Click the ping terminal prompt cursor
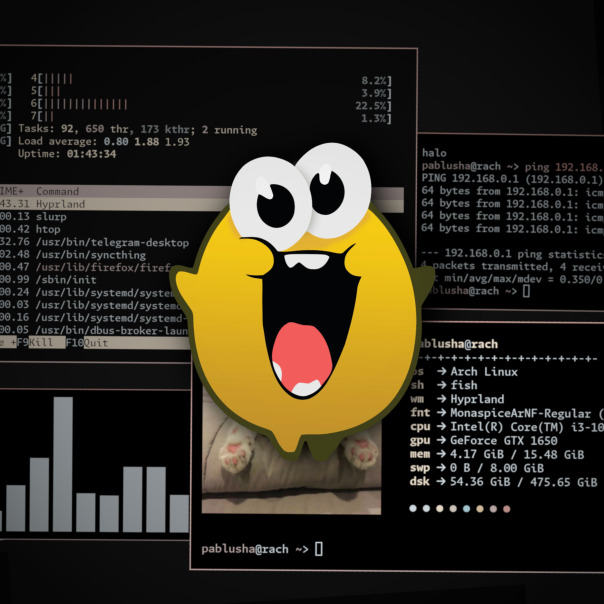The image size is (604, 604). (527, 290)
